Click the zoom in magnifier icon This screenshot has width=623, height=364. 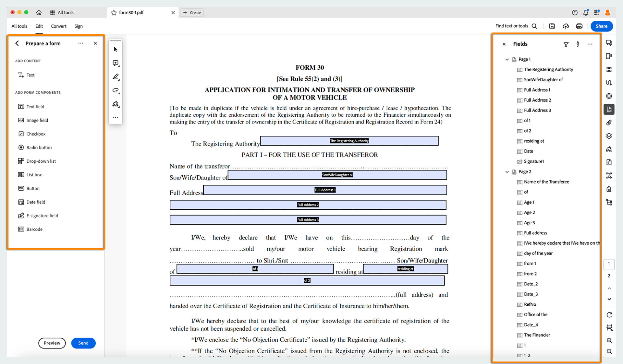tap(609, 341)
